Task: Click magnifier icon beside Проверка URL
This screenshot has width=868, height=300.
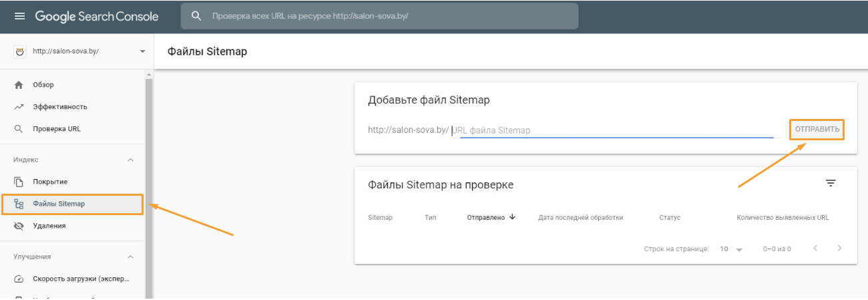Action: pyautogui.click(x=19, y=129)
